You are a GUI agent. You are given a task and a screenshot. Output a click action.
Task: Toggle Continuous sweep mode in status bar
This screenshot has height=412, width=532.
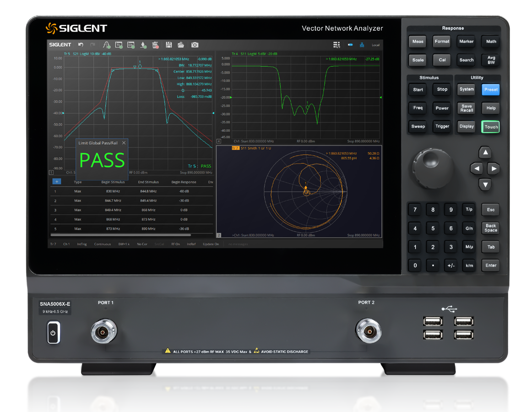click(102, 244)
